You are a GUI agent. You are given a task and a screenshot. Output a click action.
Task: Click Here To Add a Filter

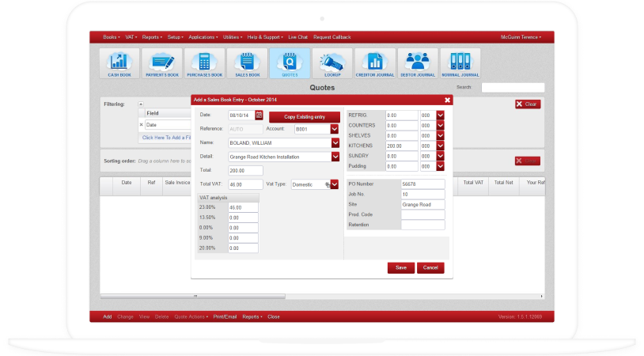pyautogui.click(x=166, y=138)
